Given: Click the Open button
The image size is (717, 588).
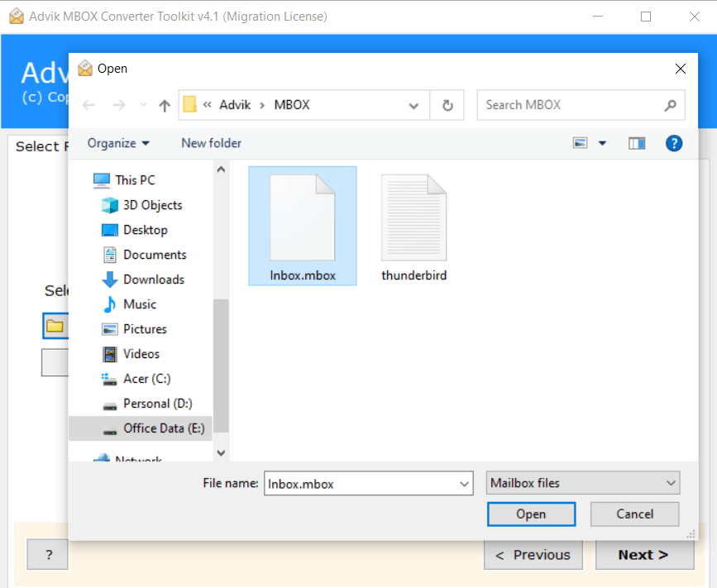Looking at the screenshot, I should click(531, 514).
